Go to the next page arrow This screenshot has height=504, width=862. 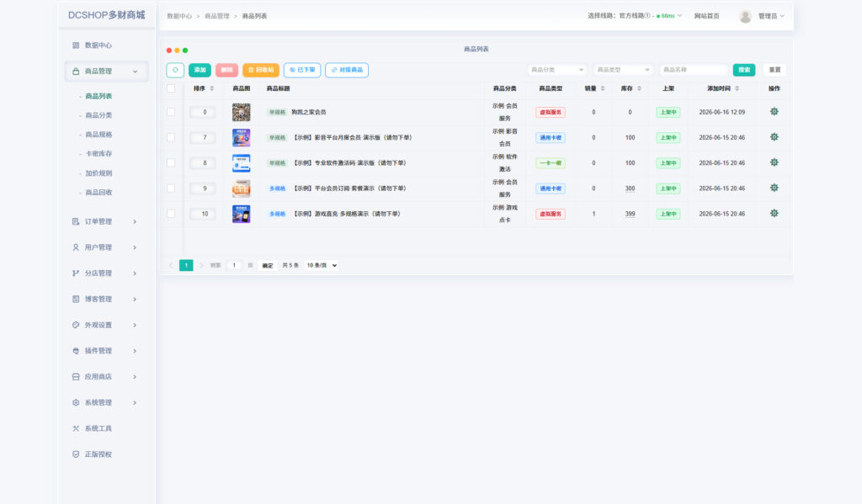pos(201,266)
